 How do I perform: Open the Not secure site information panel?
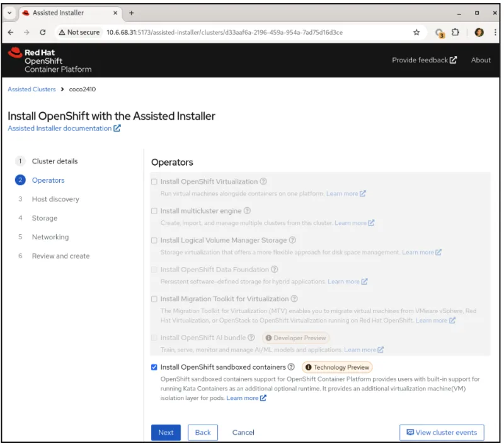[x=78, y=31]
